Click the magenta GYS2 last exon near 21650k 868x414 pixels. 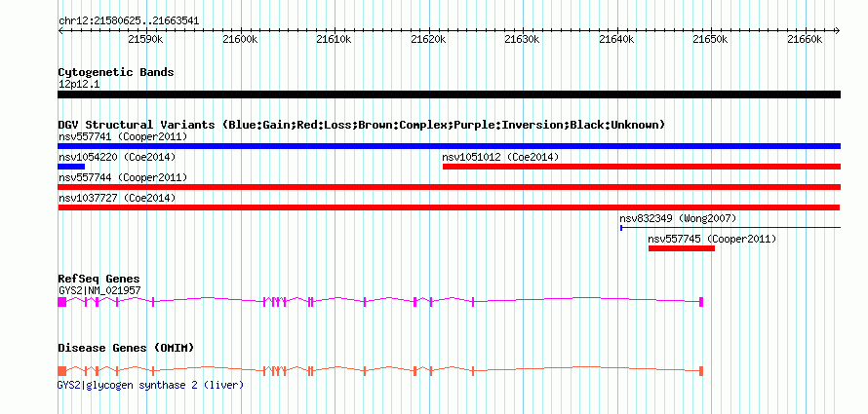[701, 302]
